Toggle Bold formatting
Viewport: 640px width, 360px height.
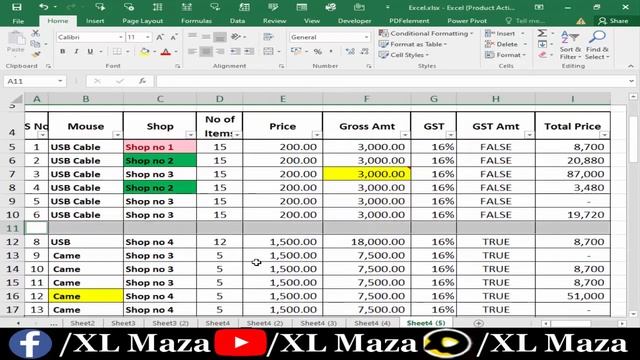click(x=62, y=51)
